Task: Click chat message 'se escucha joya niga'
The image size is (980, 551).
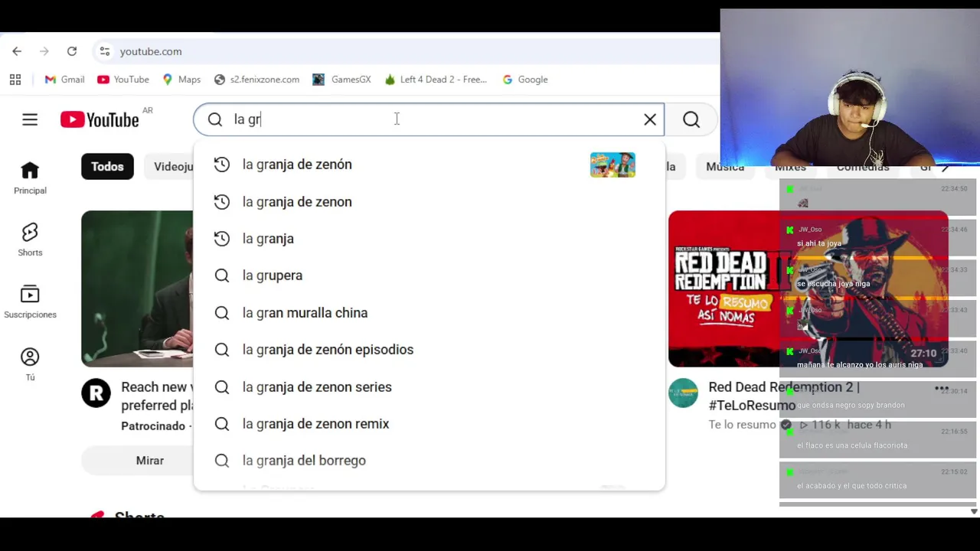Action: click(x=833, y=284)
